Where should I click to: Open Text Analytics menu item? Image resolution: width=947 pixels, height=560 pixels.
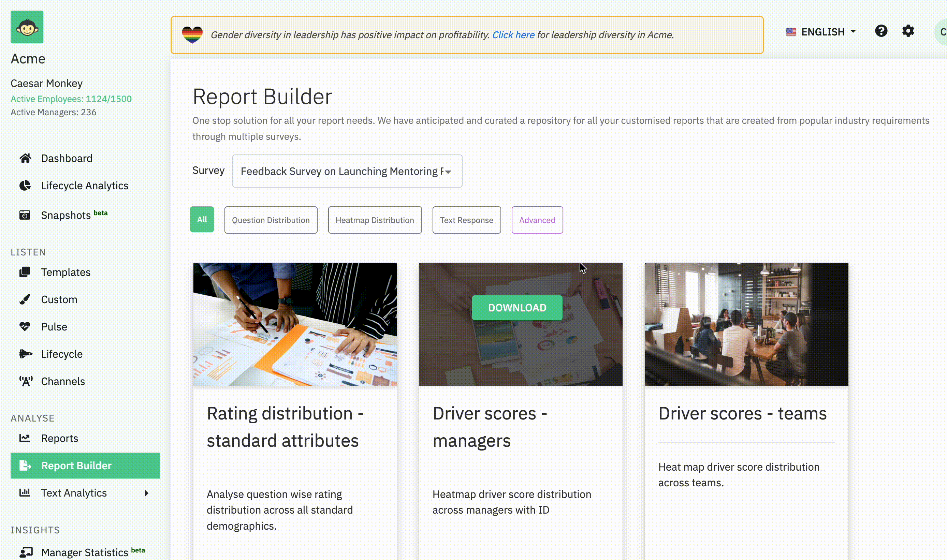click(74, 493)
